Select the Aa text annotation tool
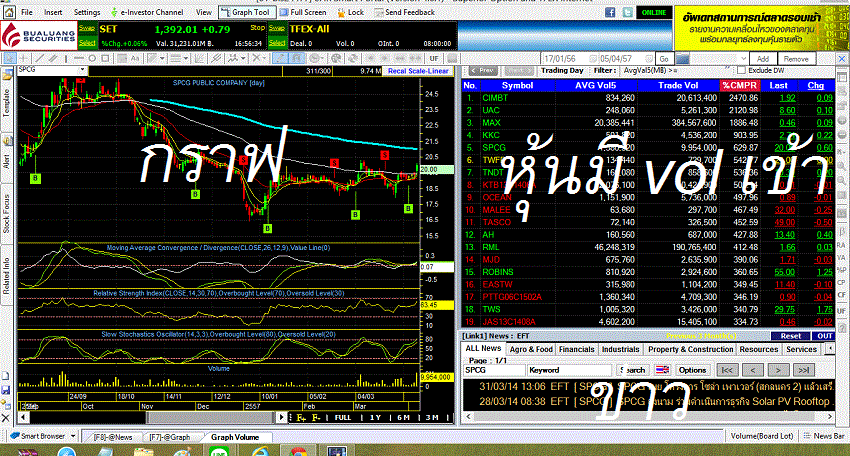 [x=134, y=58]
